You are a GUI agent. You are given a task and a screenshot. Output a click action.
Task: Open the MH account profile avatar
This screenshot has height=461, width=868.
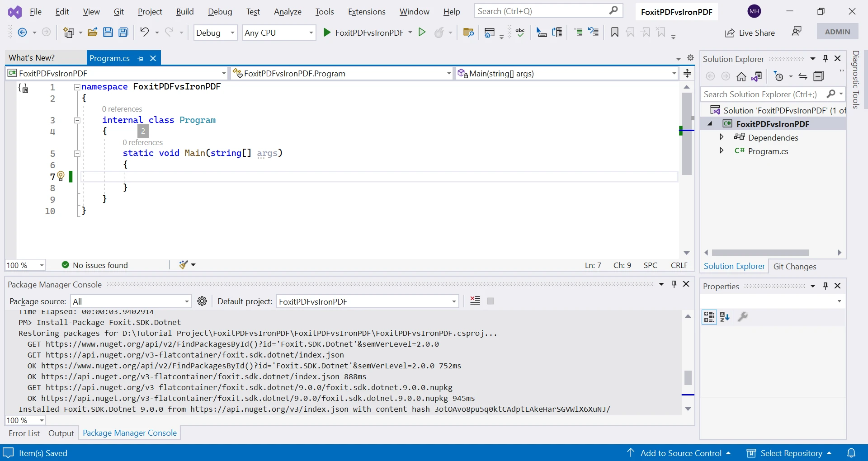(x=755, y=11)
